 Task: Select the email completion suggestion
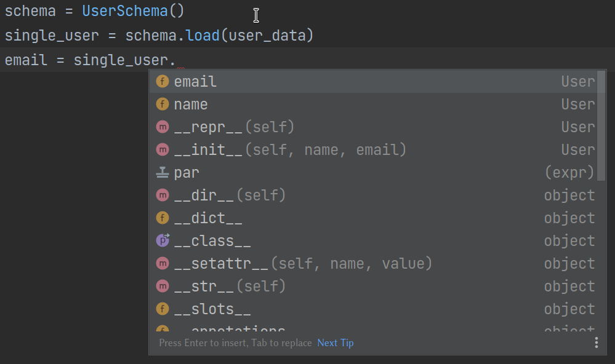click(195, 82)
